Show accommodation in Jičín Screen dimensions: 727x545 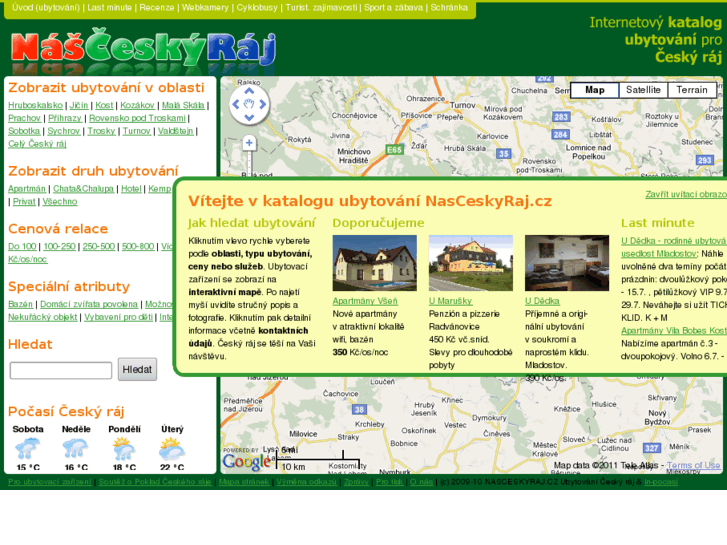pos(79,105)
